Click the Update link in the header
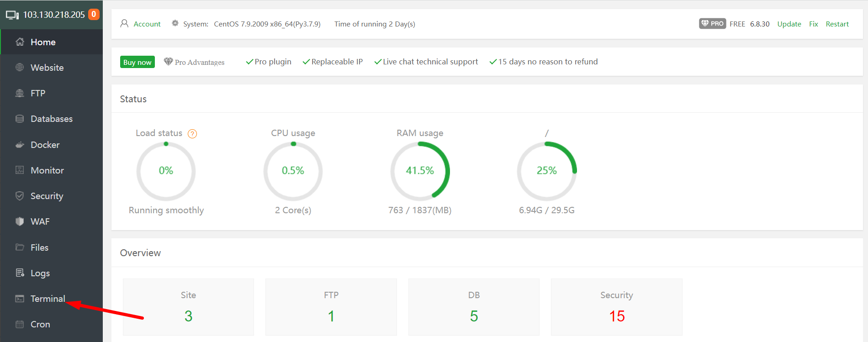This screenshot has height=342, width=868. 789,24
